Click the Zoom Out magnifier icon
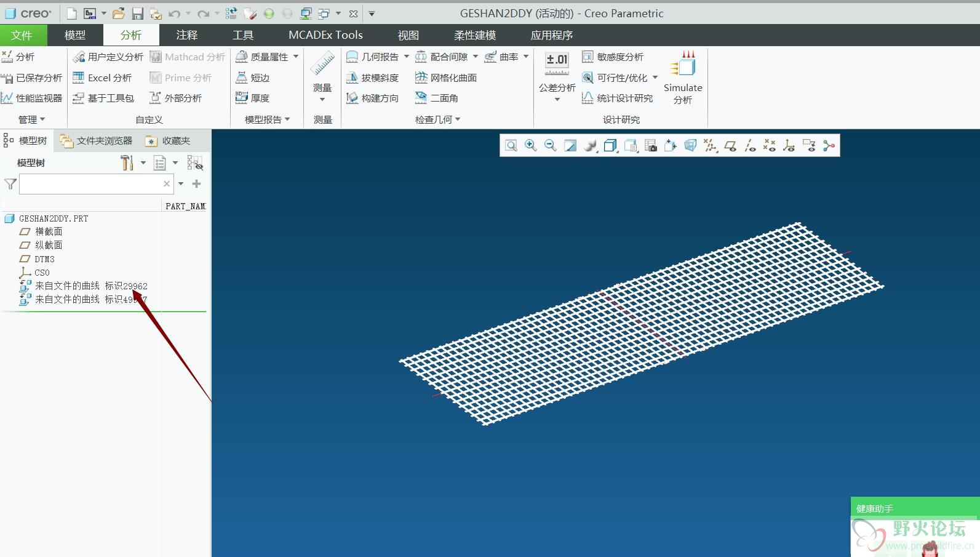Viewport: 980px width, 557px height. [x=551, y=145]
